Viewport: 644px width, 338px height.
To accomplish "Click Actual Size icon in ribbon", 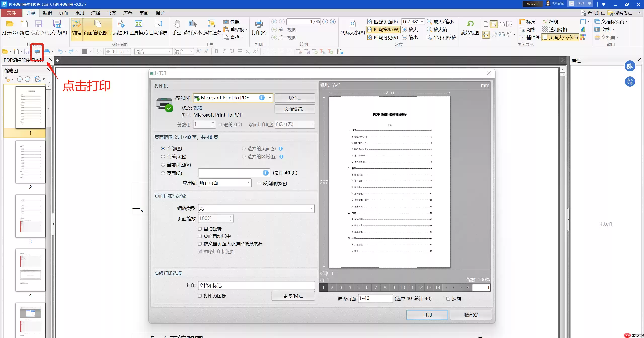I will tap(352, 24).
